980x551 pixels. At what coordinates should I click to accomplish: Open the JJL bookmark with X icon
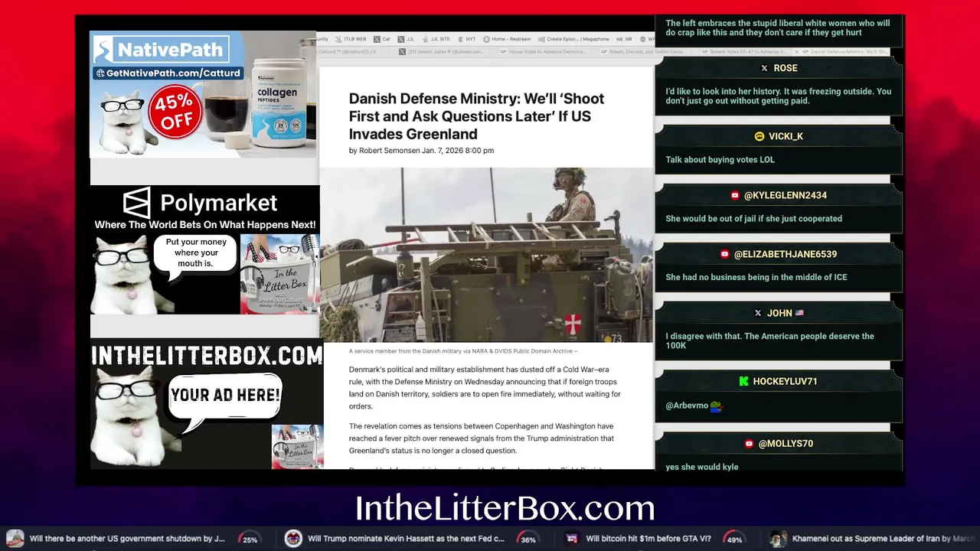(x=406, y=39)
